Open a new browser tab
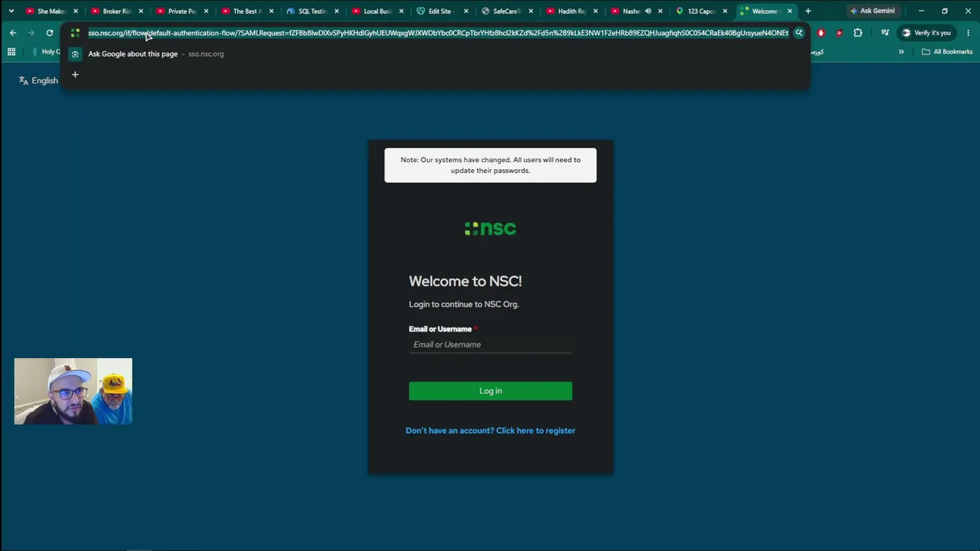The height and width of the screenshot is (551, 980). [x=808, y=11]
